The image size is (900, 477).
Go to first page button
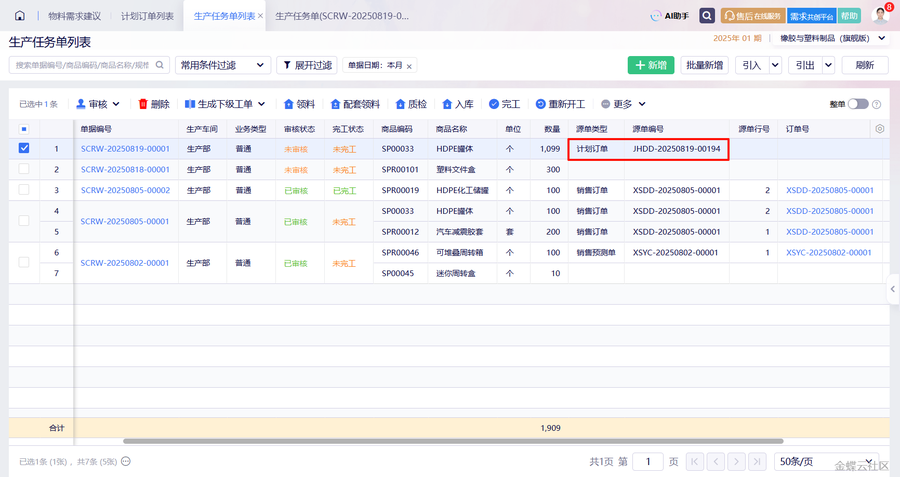point(695,462)
